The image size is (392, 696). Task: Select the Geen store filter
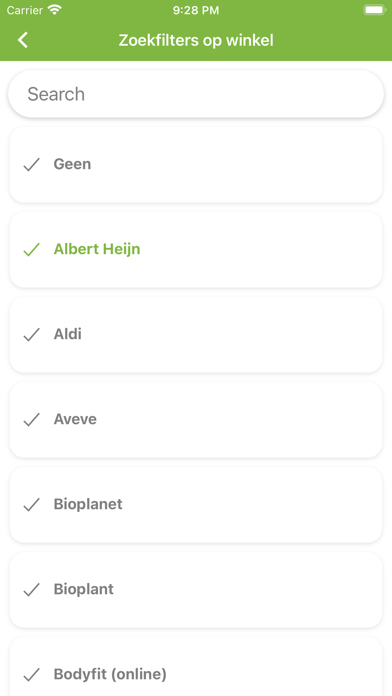click(196, 165)
